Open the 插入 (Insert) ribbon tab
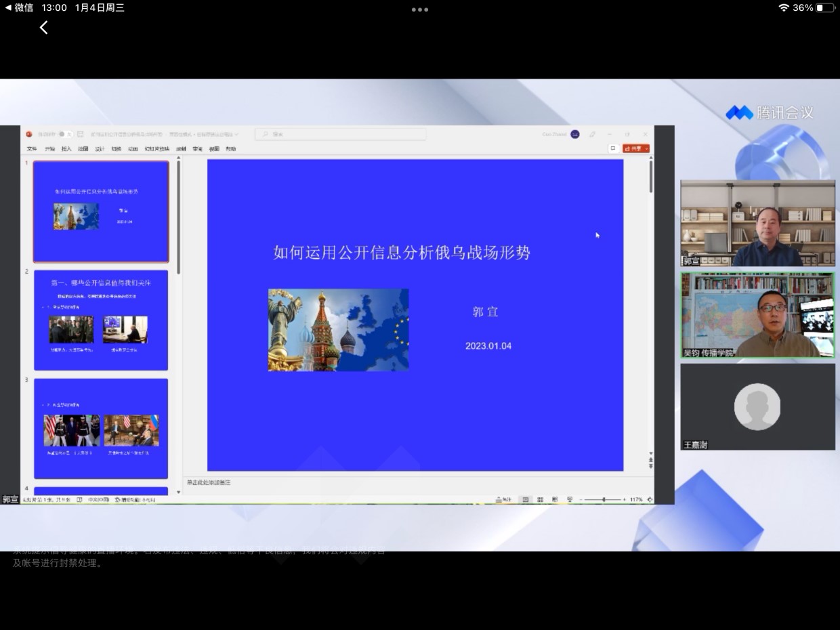The image size is (840, 630). (x=66, y=149)
